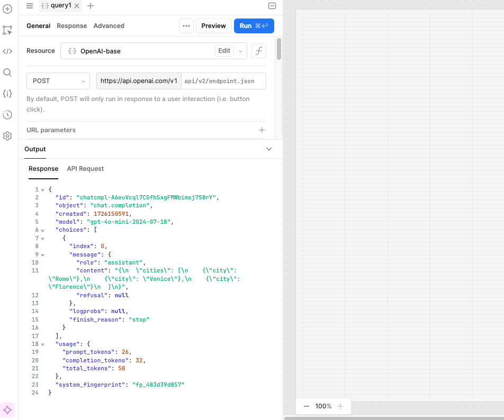Image resolution: width=504 pixels, height=420 pixels.
Task: Switch to the Advanced tab
Action: [x=109, y=26]
